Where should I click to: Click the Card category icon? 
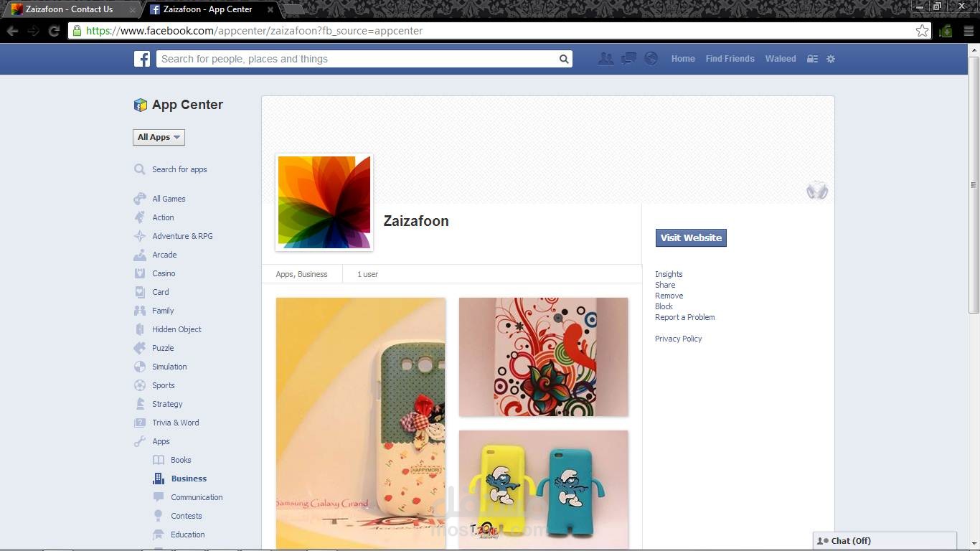(140, 292)
